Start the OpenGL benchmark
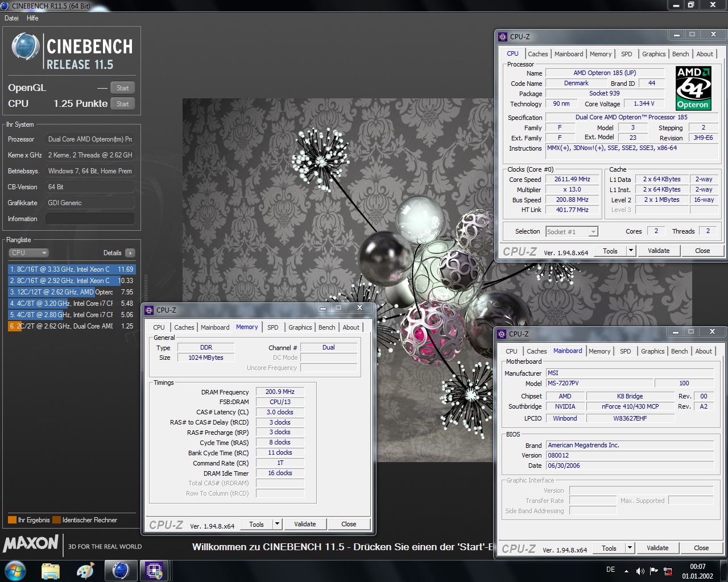 click(x=123, y=88)
